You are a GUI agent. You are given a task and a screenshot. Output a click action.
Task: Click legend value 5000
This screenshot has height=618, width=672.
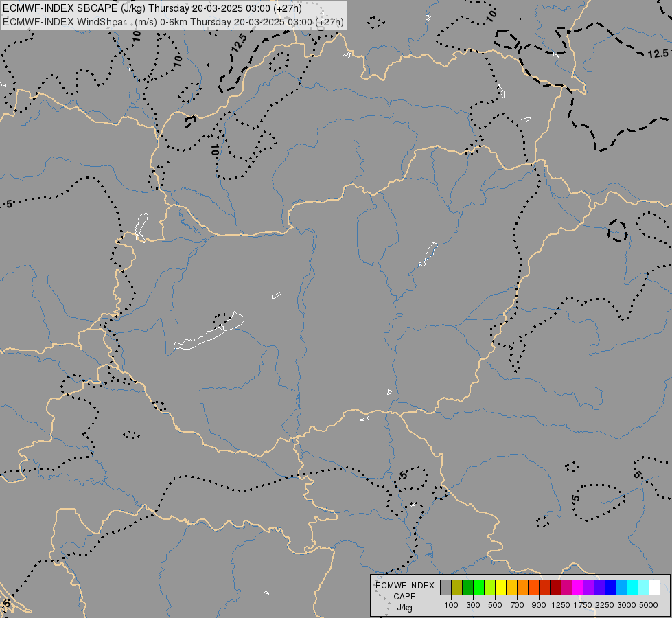649,605
